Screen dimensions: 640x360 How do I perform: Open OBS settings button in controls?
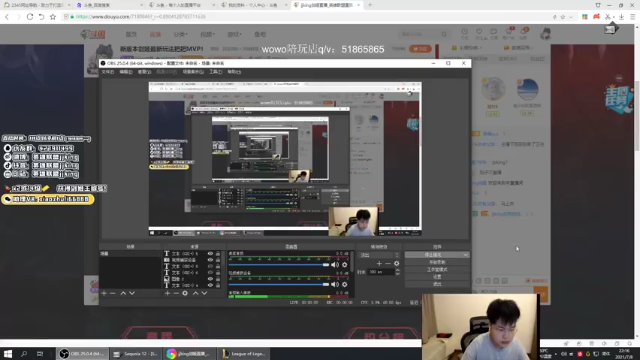coord(437,277)
